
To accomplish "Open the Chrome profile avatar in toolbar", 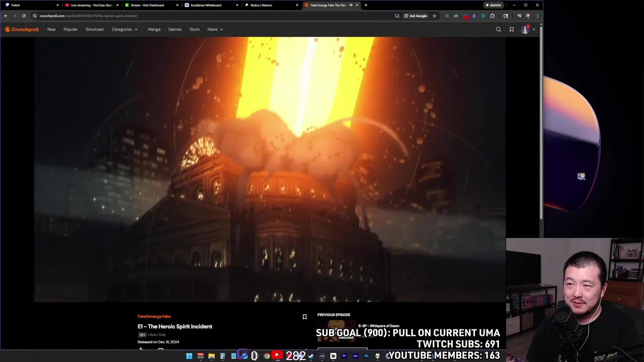I will tap(528, 16).
